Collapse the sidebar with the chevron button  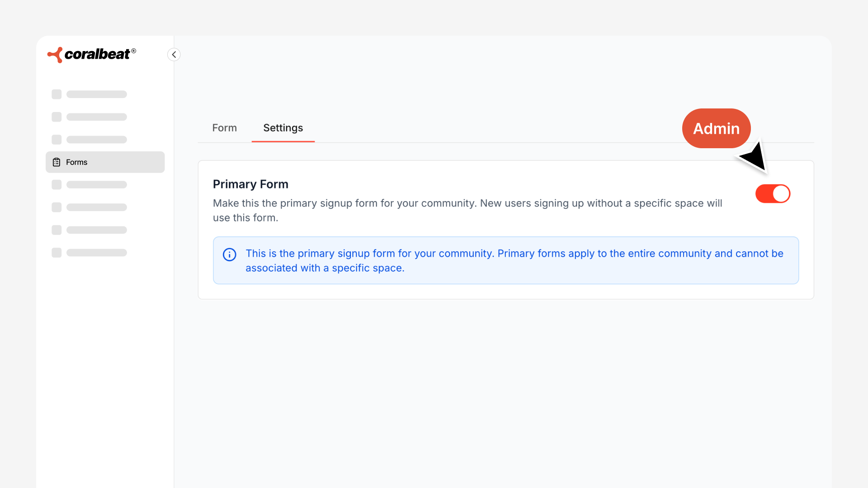[174, 55]
